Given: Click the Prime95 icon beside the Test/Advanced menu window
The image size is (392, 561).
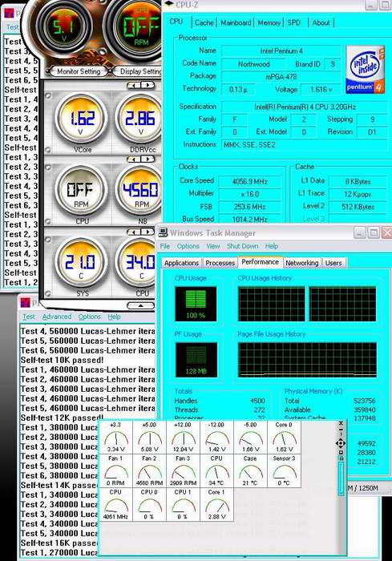Looking at the screenshot, I should click(x=26, y=303).
